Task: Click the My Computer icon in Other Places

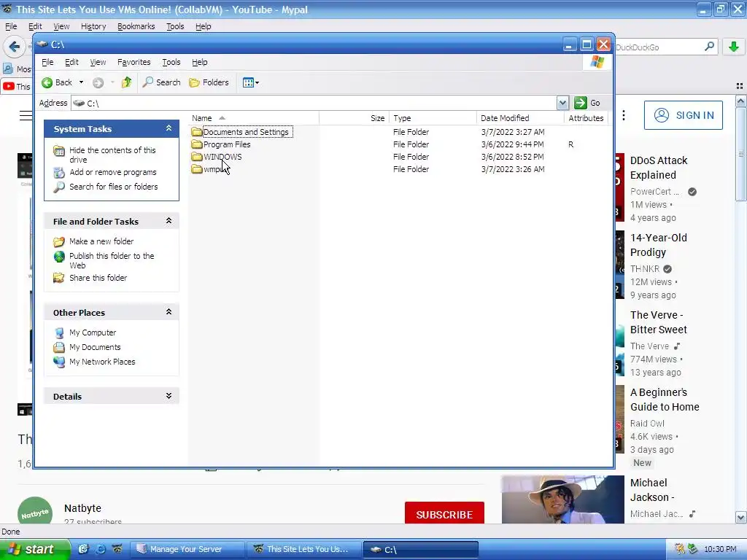Action: 59,332
